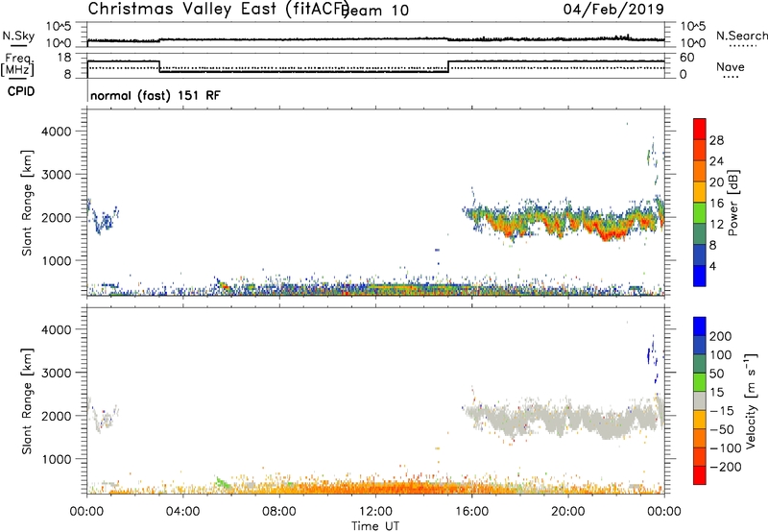This screenshot has height=532, width=768.
Task: Click the 'Christmas Valley East (fitACF)' title
Action: tap(219, 10)
